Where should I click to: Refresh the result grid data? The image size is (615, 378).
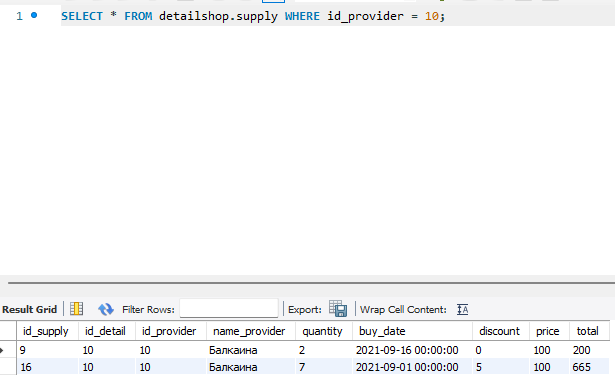pyautogui.click(x=106, y=309)
